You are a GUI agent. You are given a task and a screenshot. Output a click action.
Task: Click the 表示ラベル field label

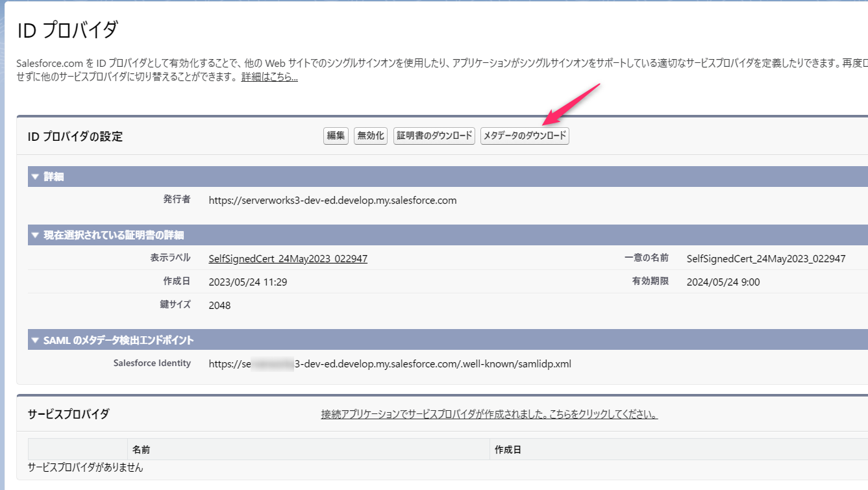click(x=170, y=258)
